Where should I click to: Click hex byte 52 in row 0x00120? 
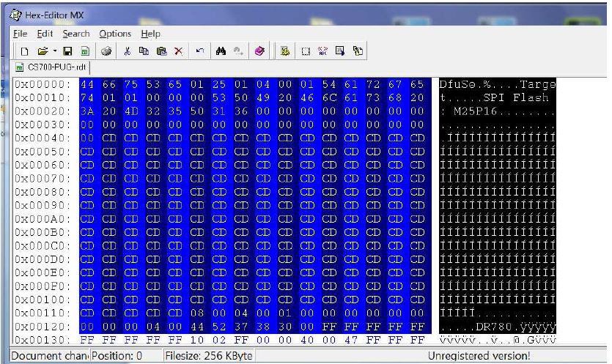tap(219, 327)
